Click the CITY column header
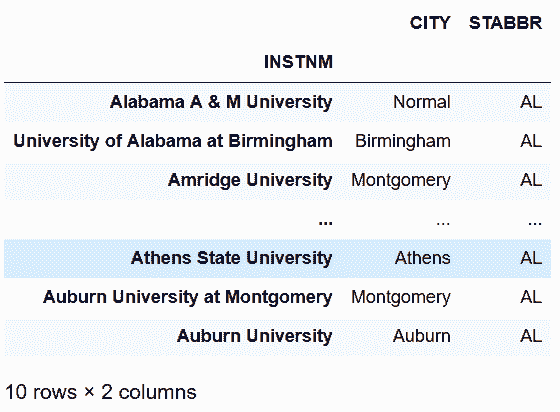This screenshot has height=412, width=560. (x=430, y=23)
